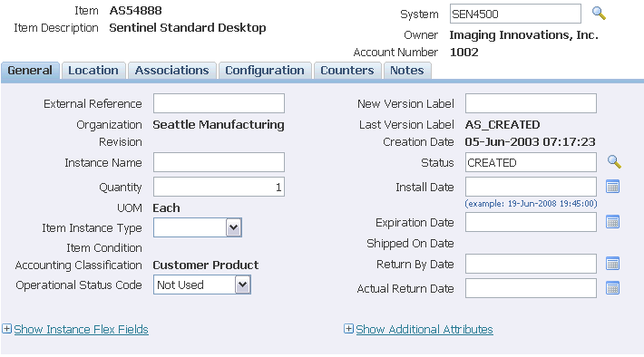Open Return By Date calendar picker
Screen dimensions: 644x357
coord(612,264)
